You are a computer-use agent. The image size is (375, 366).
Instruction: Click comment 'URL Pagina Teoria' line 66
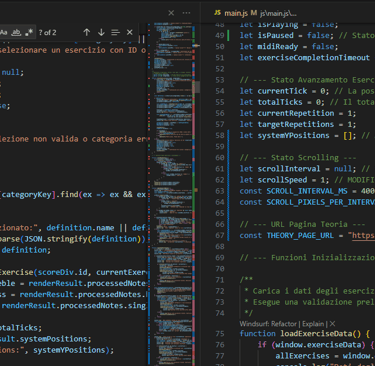(309, 224)
